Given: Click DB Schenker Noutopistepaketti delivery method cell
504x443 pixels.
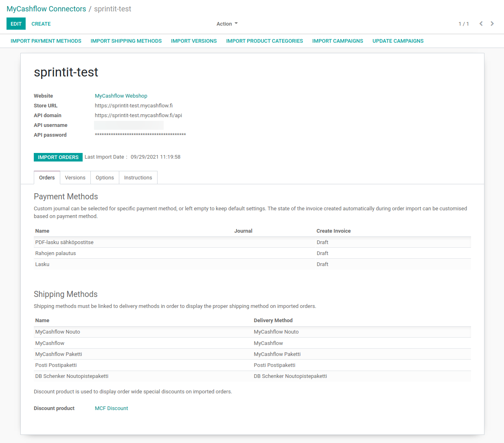Looking at the screenshot, I should (290, 376).
